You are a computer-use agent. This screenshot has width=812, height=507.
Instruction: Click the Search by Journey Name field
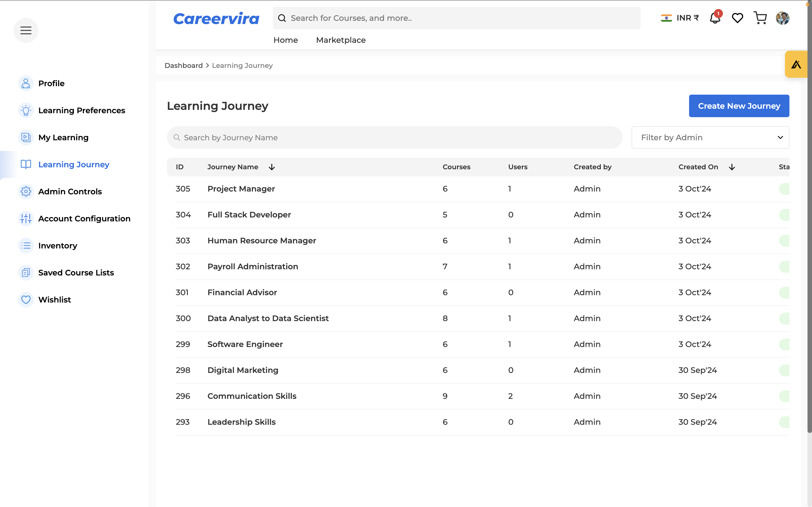[394, 137]
